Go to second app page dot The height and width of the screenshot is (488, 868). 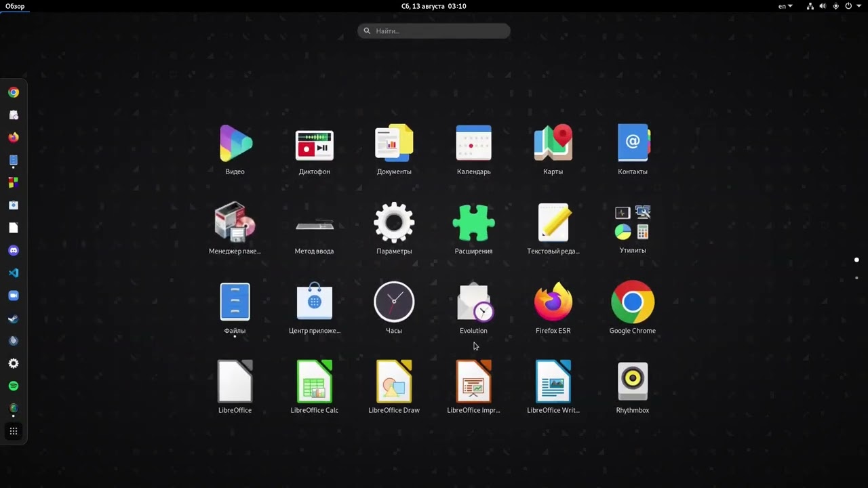click(x=856, y=278)
